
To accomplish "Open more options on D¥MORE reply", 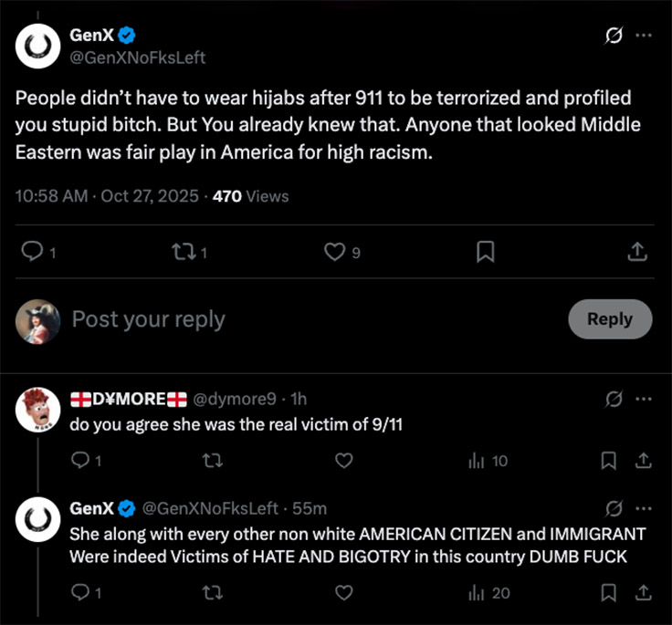I will tap(644, 399).
